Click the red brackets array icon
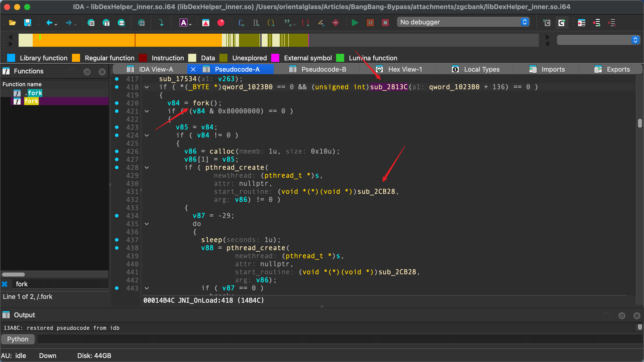 305,23
